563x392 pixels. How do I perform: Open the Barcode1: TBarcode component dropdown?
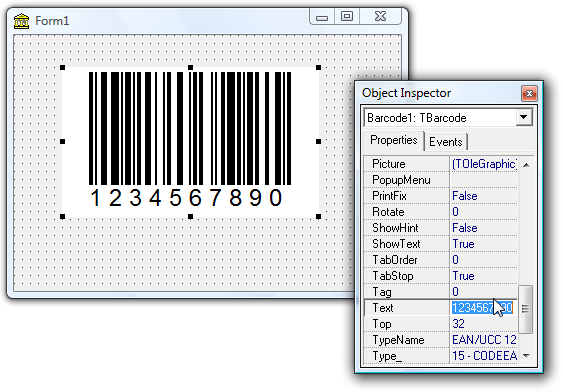point(524,117)
